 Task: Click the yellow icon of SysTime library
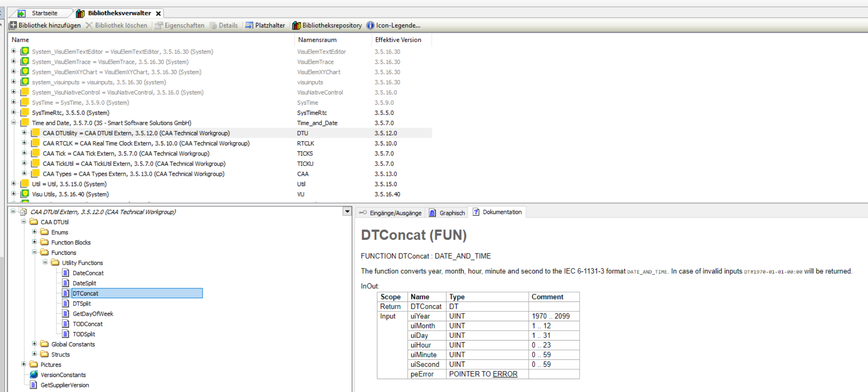click(25, 102)
